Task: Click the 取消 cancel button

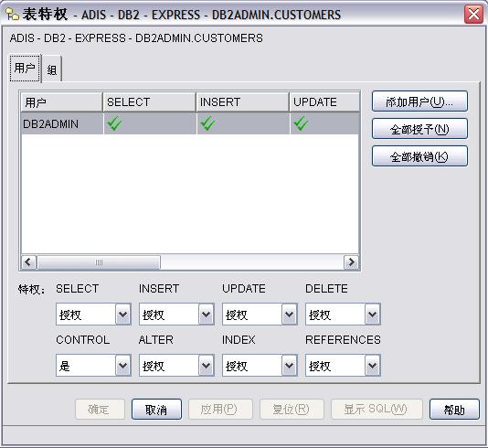Action: click(156, 409)
